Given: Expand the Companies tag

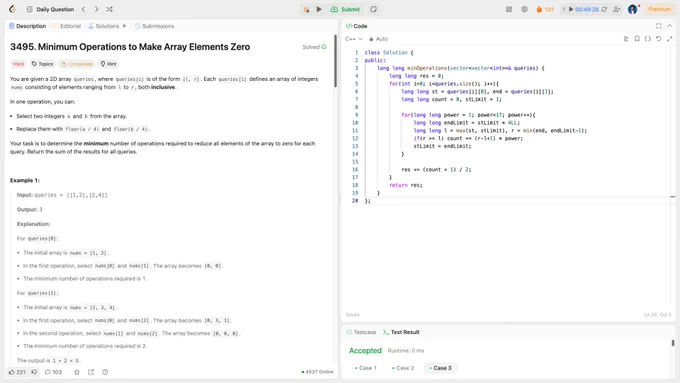Looking at the screenshot, I should coord(76,64).
